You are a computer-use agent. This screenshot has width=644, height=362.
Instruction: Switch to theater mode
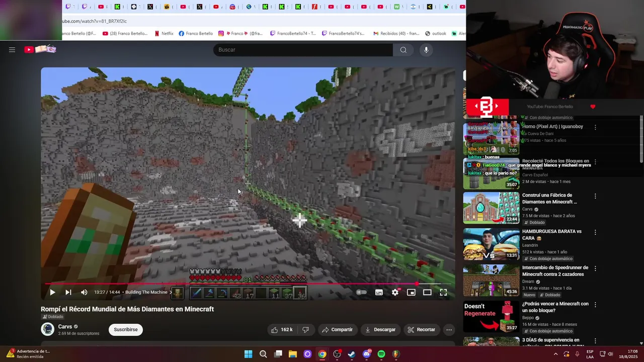(x=427, y=292)
